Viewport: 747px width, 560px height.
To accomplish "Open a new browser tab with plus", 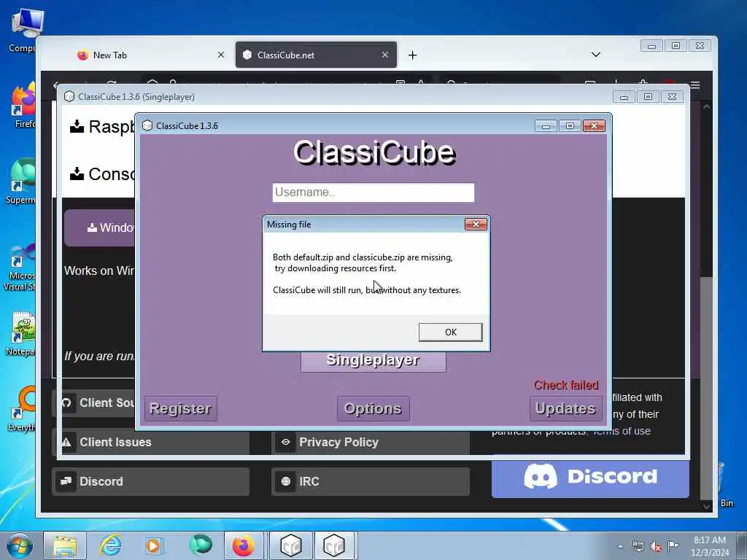I will click(413, 55).
